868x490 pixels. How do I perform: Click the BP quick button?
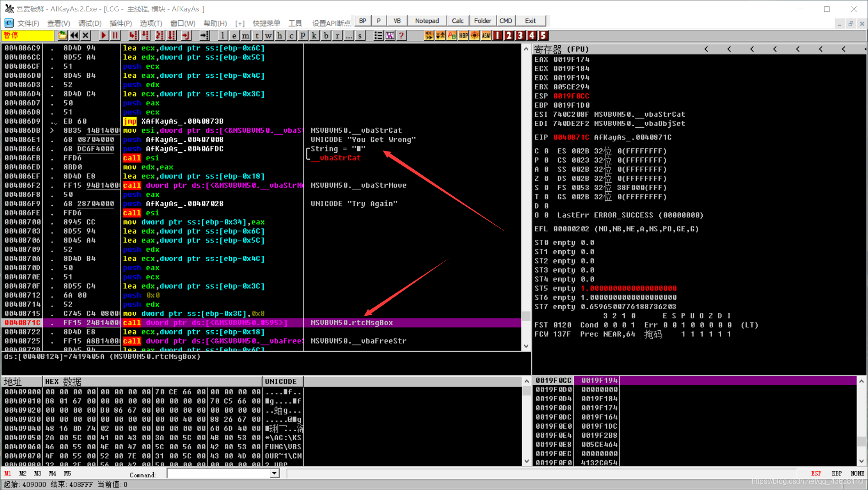pos(363,21)
